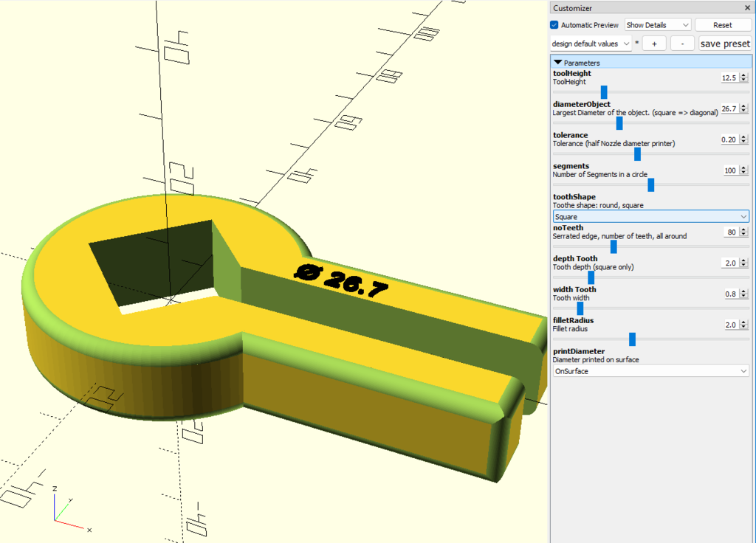756x543 pixels.
Task: Open the design default values preset dropdown
Action: pos(591,44)
